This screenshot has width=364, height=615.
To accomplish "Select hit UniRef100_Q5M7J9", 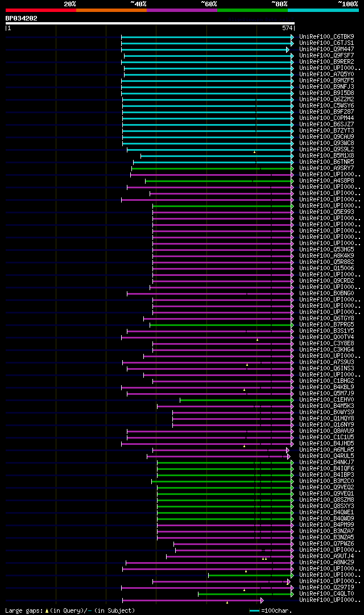I will coord(326,393).
